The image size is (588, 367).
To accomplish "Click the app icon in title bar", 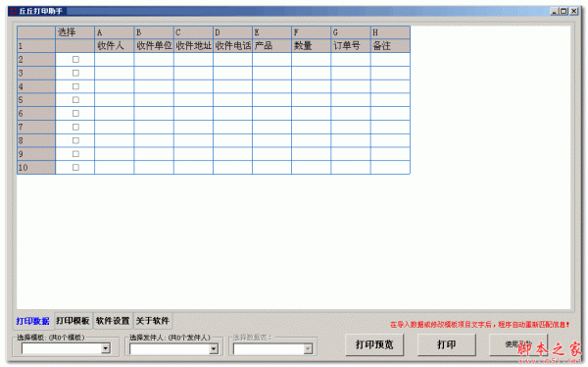I will [13, 11].
